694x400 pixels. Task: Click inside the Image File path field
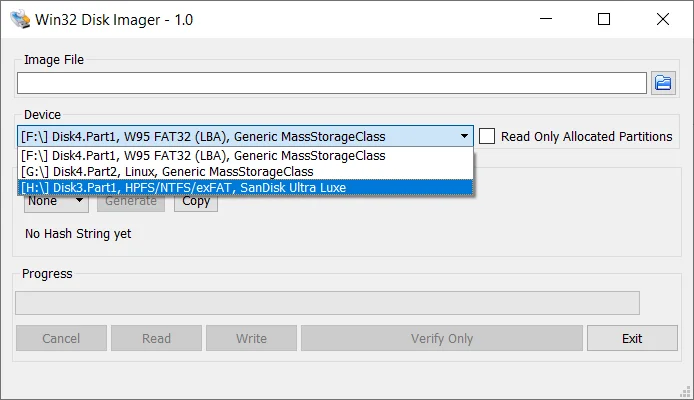point(332,83)
